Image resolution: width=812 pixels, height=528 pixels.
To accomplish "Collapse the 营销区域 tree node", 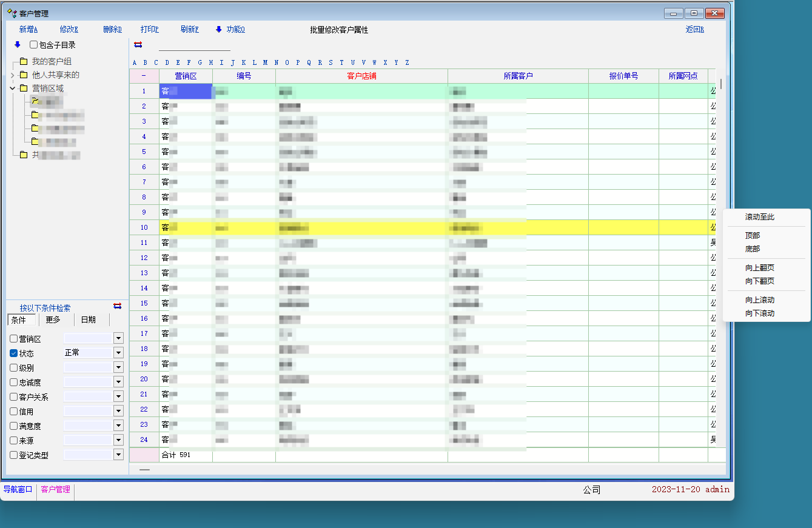I will click(x=12, y=89).
